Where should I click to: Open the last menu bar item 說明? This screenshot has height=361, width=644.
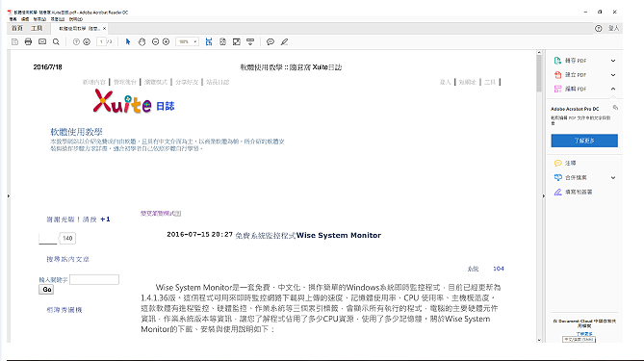click(76, 19)
